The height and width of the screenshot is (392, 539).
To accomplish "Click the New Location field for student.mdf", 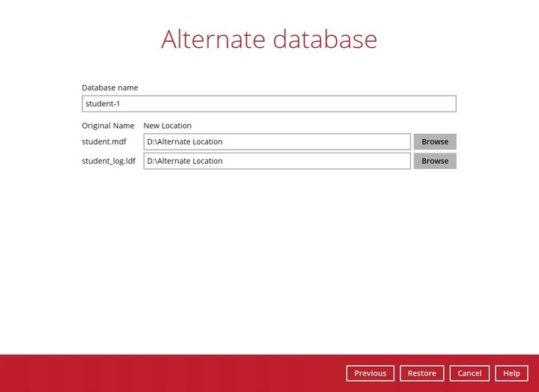I will tap(276, 141).
